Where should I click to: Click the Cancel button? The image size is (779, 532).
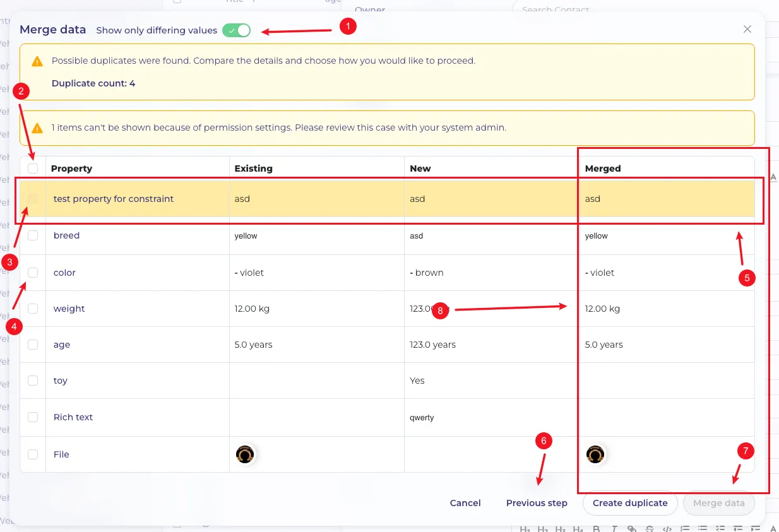[x=465, y=503]
